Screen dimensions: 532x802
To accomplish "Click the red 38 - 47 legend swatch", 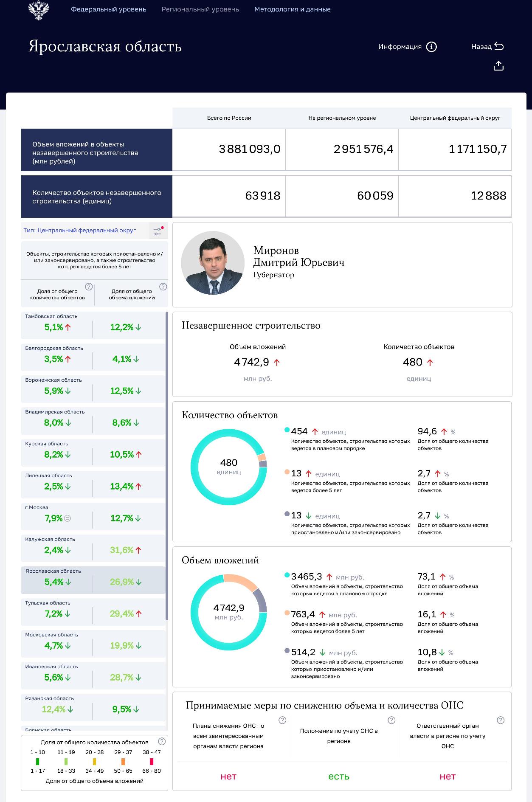I will [152, 761].
